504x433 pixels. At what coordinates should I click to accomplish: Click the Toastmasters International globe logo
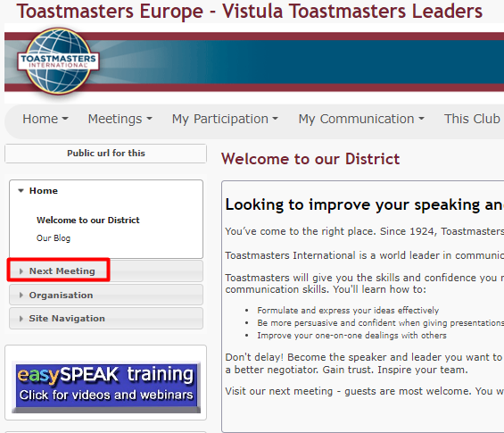[58, 61]
